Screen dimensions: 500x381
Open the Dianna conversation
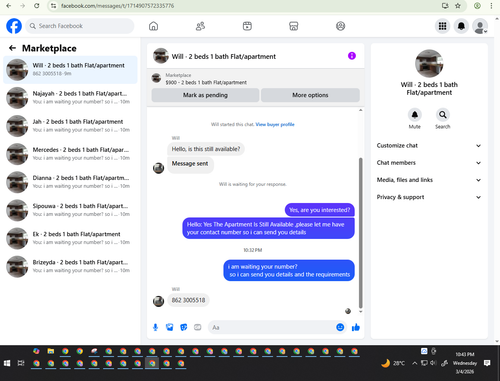(x=70, y=182)
